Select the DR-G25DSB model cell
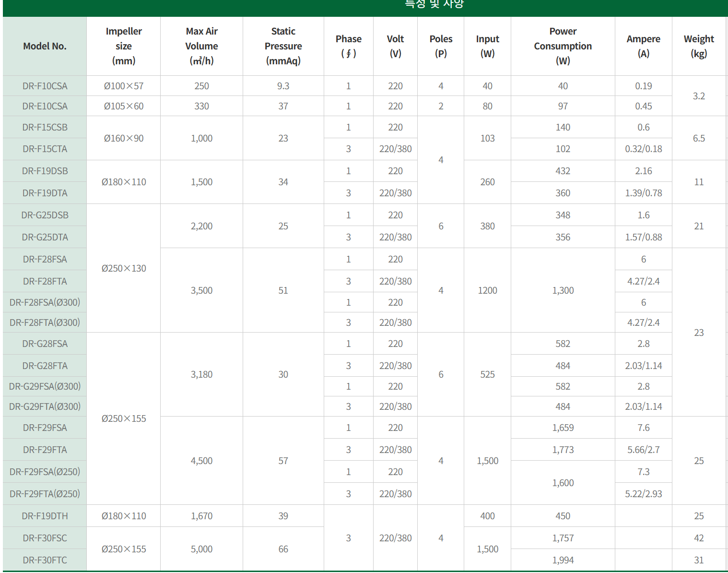The width and height of the screenshot is (728, 573). pyautogui.click(x=45, y=215)
